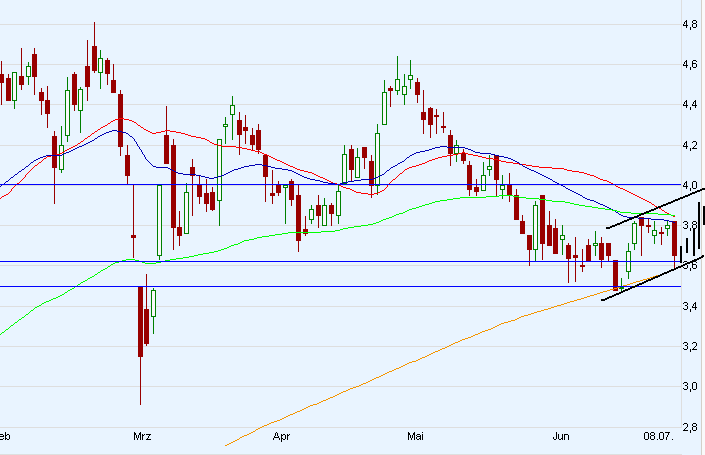Click the 3,0 price axis label
Viewport: 705px width, 455px height.
[690, 386]
